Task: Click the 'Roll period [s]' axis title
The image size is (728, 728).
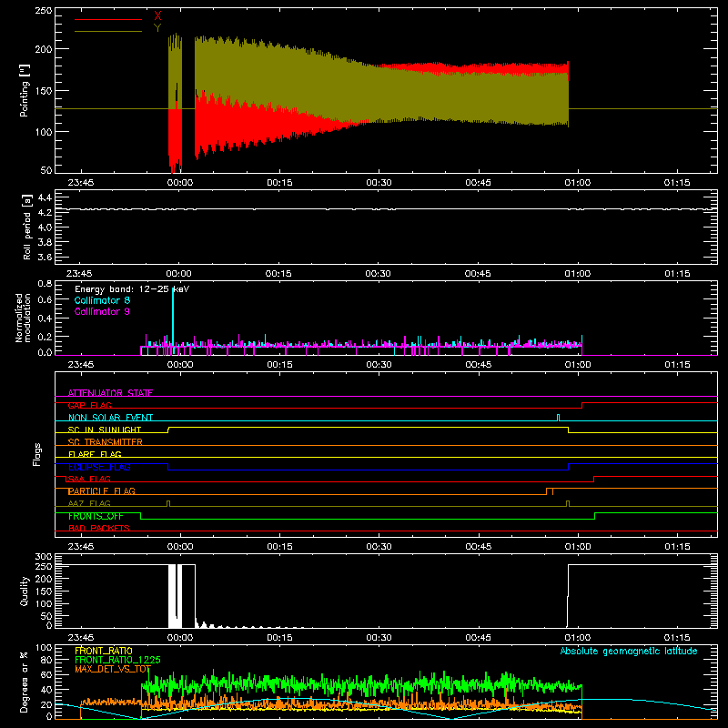Action: pos(26,227)
